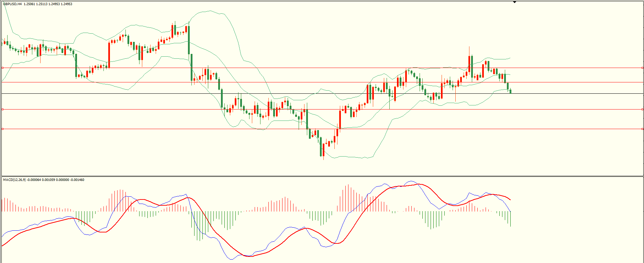Viewport: 644px width, 263px height.
Task: Click the MACD numeric values in subwindow header
Action: pos(56,180)
